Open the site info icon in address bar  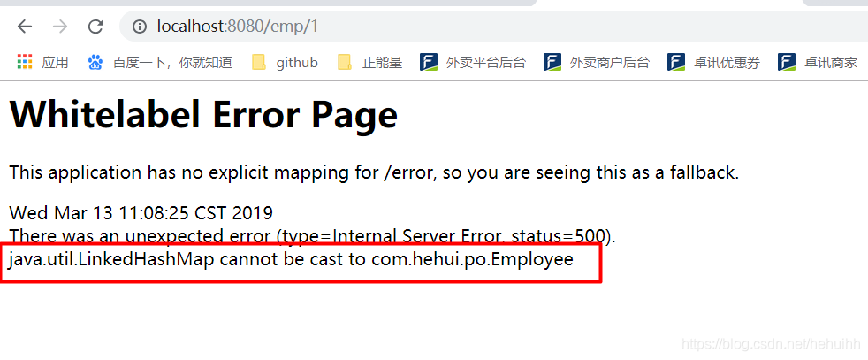click(x=140, y=26)
